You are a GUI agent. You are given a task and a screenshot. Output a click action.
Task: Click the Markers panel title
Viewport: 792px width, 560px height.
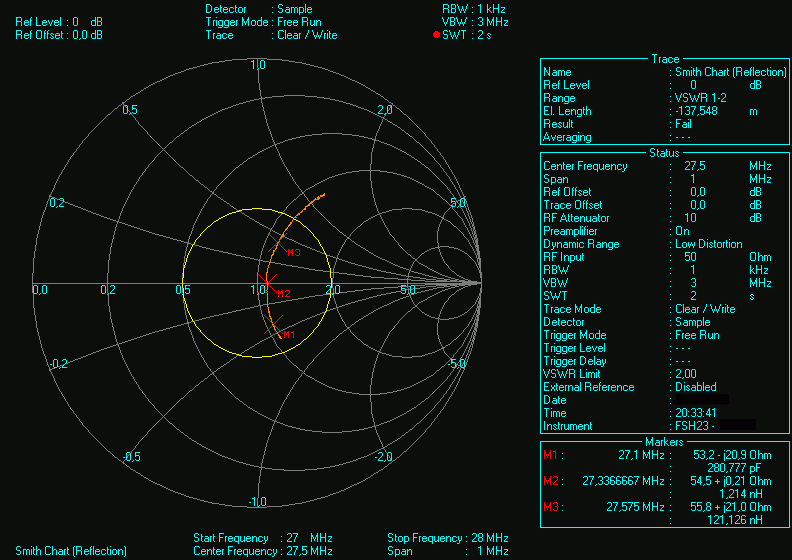[664, 442]
